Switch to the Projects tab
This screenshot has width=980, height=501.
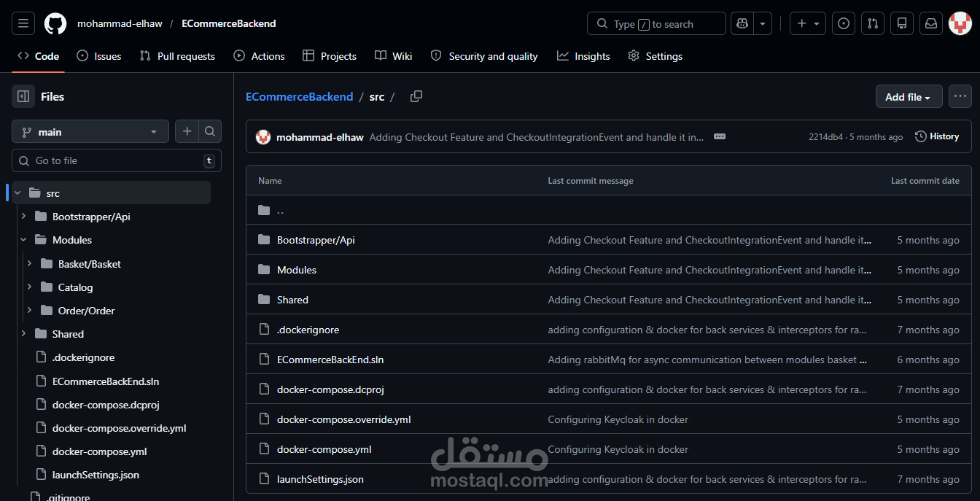pos(330,56)
